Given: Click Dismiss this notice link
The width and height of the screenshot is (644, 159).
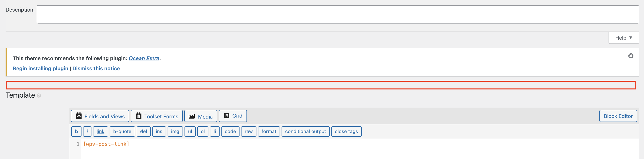Looking at the screenshot, I should 96,69.
